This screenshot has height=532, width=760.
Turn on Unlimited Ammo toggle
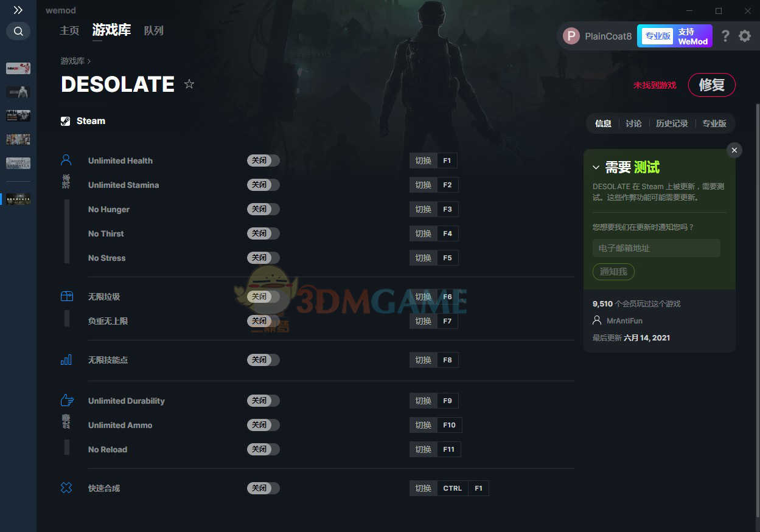coord(263,425)
